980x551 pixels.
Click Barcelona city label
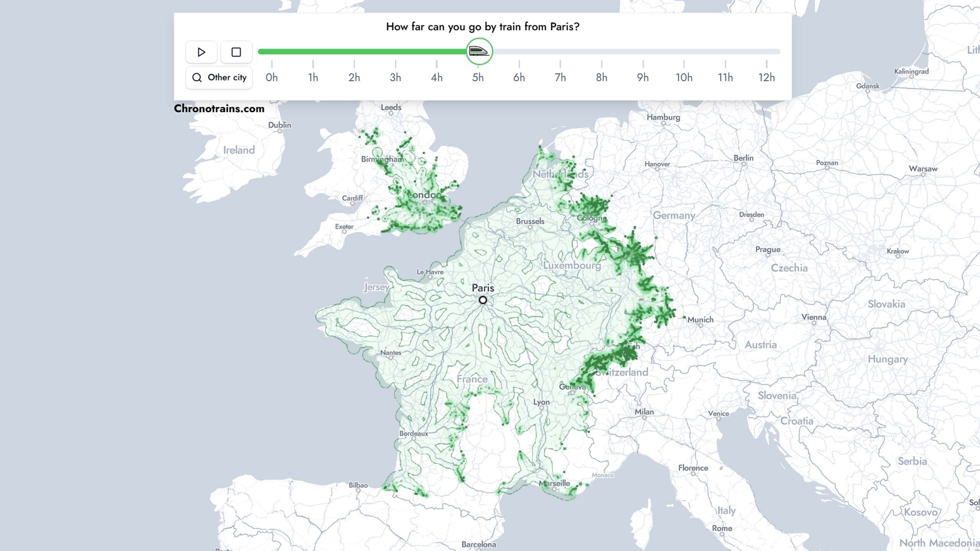point(479,544)
